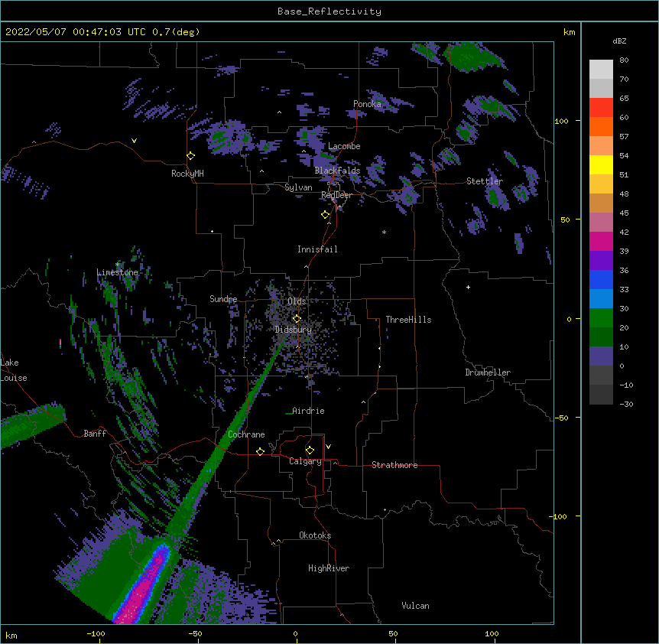Click the Cochrane label
659x644 pixels.
[x=246, y=434]
